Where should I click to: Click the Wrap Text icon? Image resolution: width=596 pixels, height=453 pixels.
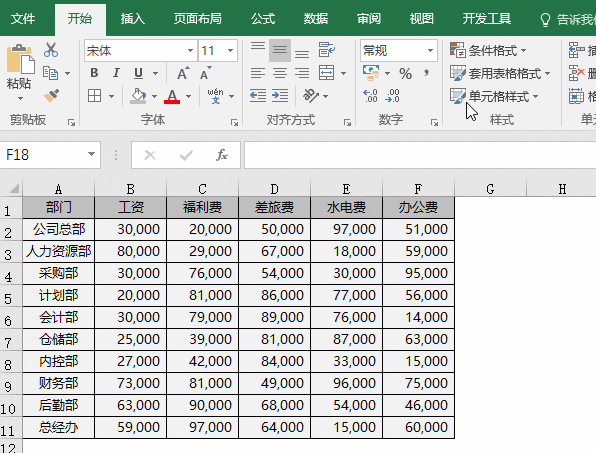tap(327, 50)
